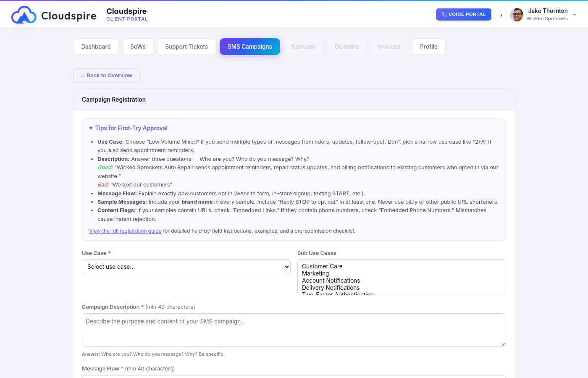This screenshot has width=588, height=378.
Task: Click the Cloudspire cloud logo icon
Action: [24, 15]
